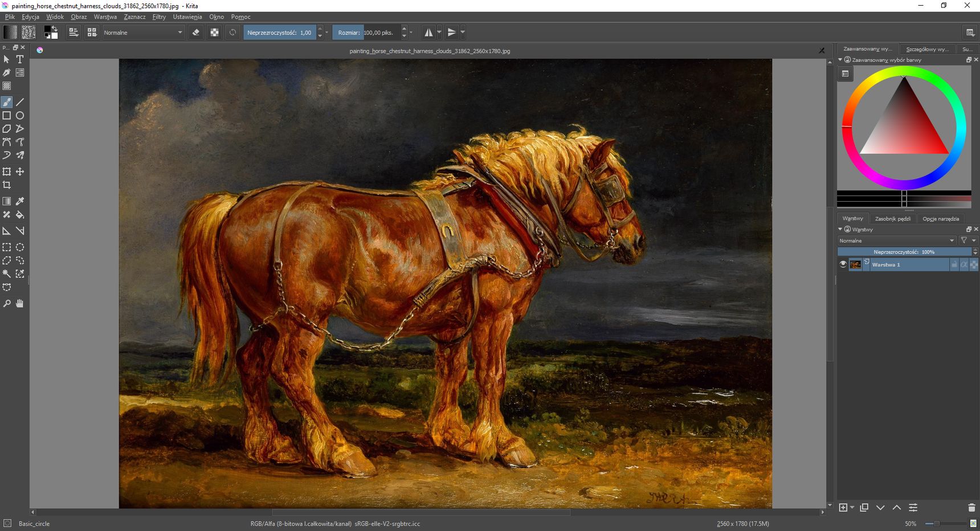
Task: Open the layer filter funnel dropdown
Action: (x=967, y=240)
